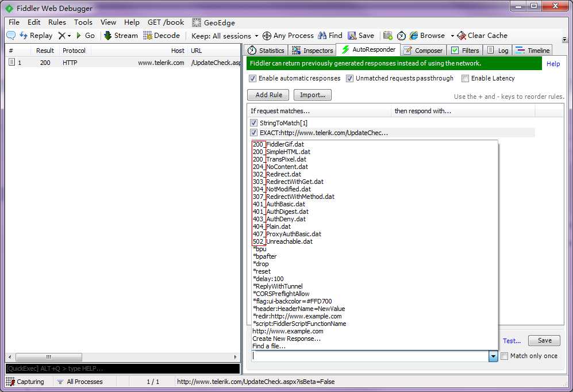Viewport: 573px width, 392px height.
Task: Switch to the Filters tab
Action: click(465, 51)
